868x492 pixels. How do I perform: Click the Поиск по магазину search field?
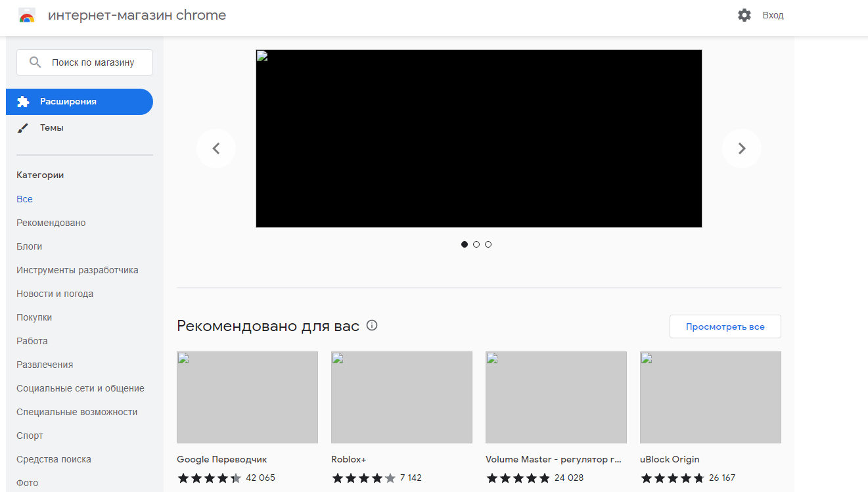85,61
